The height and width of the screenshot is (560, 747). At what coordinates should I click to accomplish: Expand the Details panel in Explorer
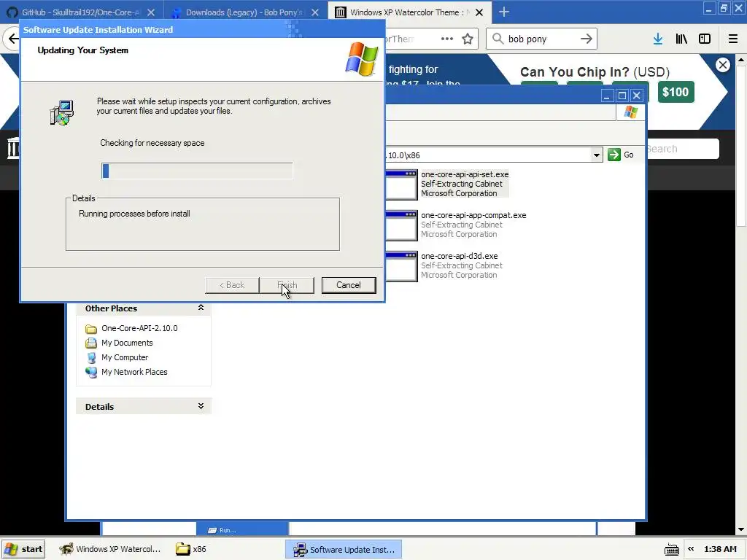pos(201,406)
